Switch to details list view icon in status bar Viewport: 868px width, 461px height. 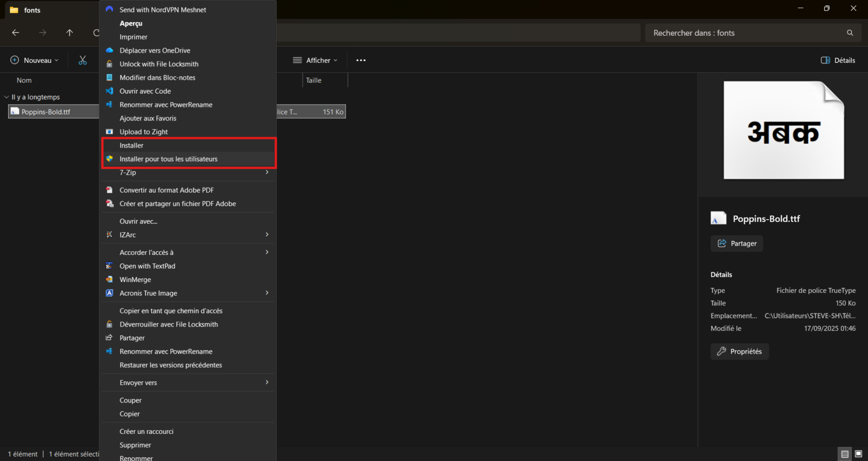(845, 454)
